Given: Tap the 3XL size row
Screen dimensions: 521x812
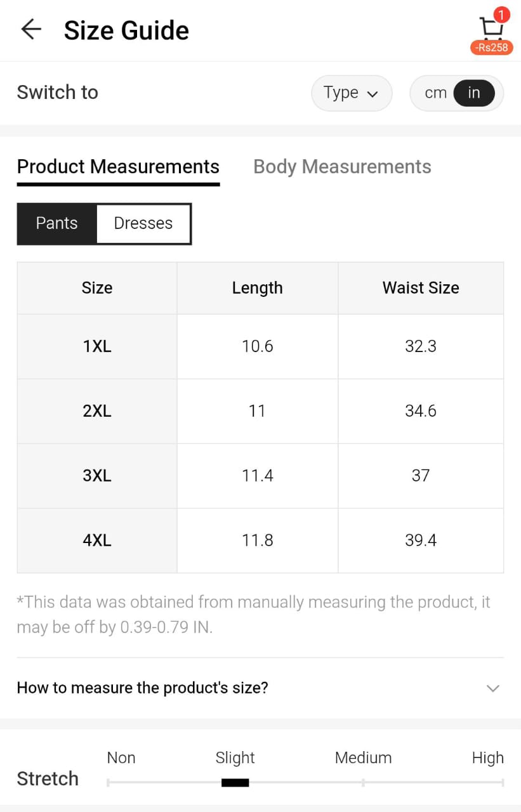Looking at the screenshot, I should point(97,476).
